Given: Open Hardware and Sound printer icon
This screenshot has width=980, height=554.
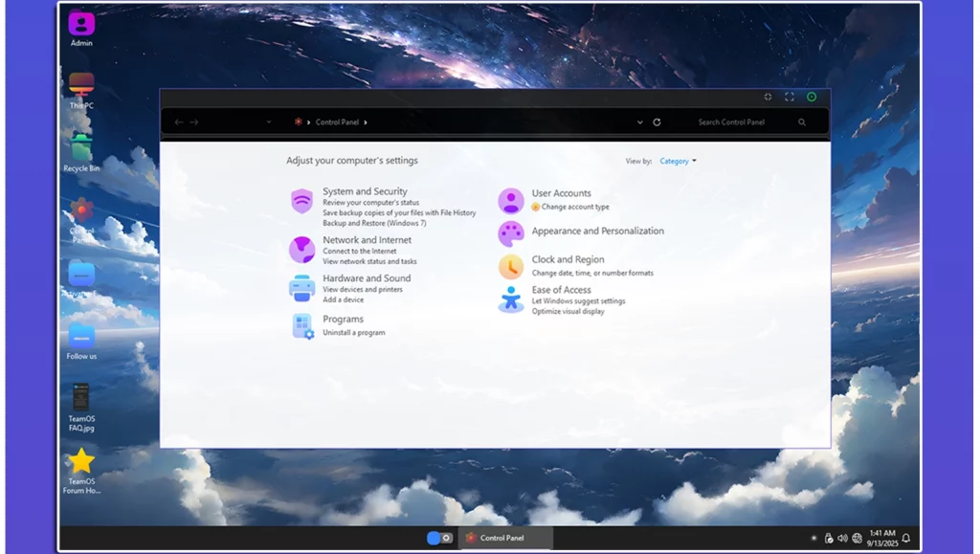Looking at the screenshot, I should click(302, 287).
